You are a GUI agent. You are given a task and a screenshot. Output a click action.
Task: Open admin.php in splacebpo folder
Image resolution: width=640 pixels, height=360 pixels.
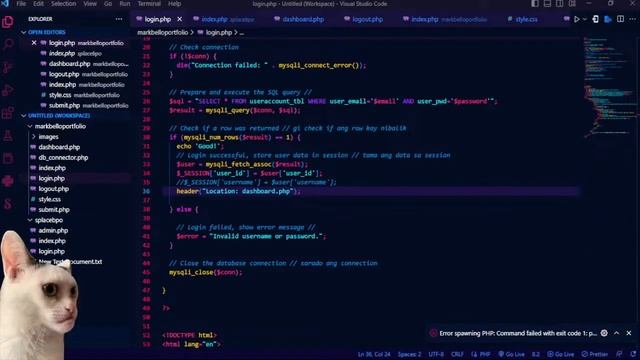(53, 231)
